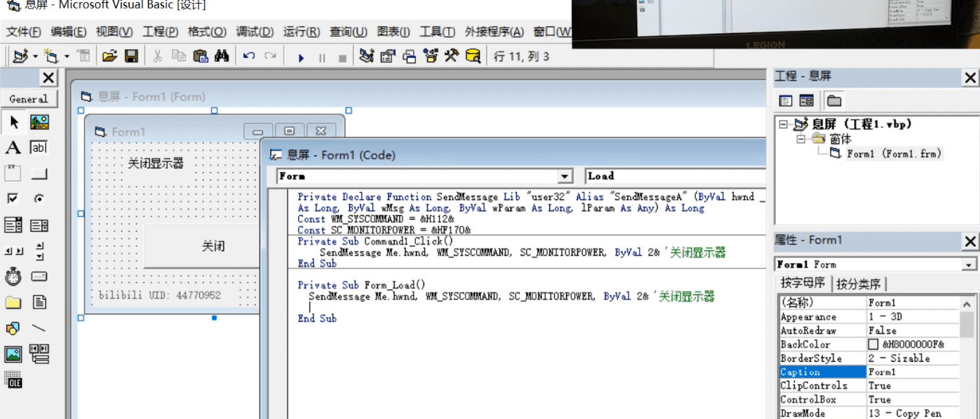Image resolution: width=980 pixels, height=419 pixels.
Task: Open the Properties Window toolbar icon
Action: pyautogui.click(x=387, y=56)
